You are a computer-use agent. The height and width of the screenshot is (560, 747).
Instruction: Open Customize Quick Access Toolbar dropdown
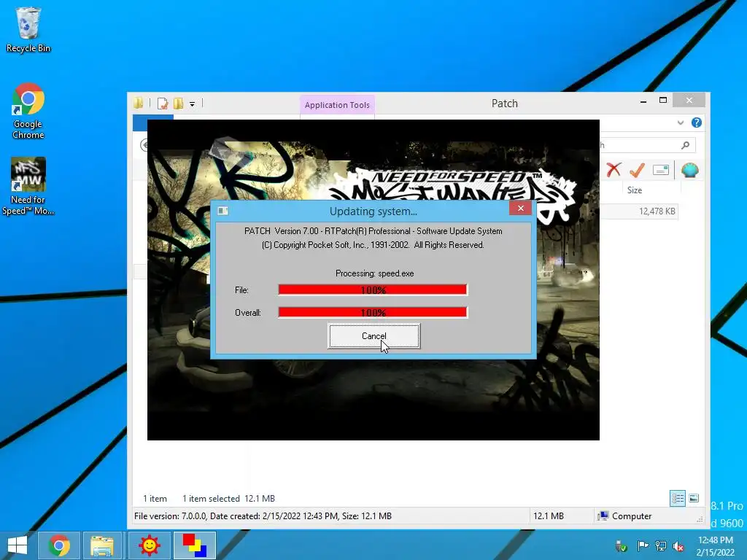coord(193,104)
